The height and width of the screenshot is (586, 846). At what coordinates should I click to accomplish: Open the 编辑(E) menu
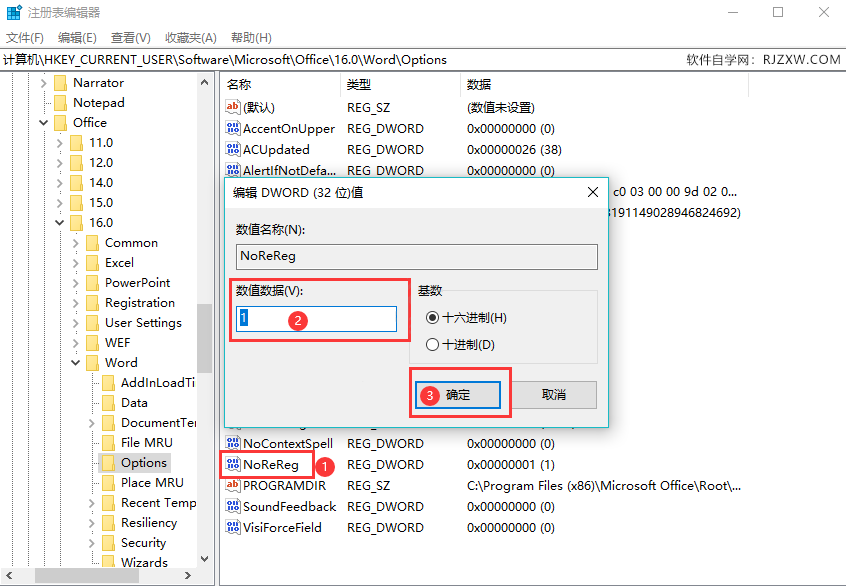[76, 37]
